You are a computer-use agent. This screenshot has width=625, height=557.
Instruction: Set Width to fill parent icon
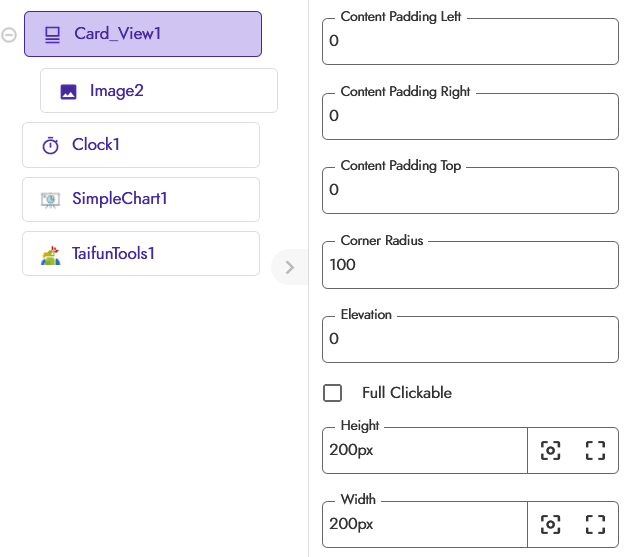coord(595,524)
